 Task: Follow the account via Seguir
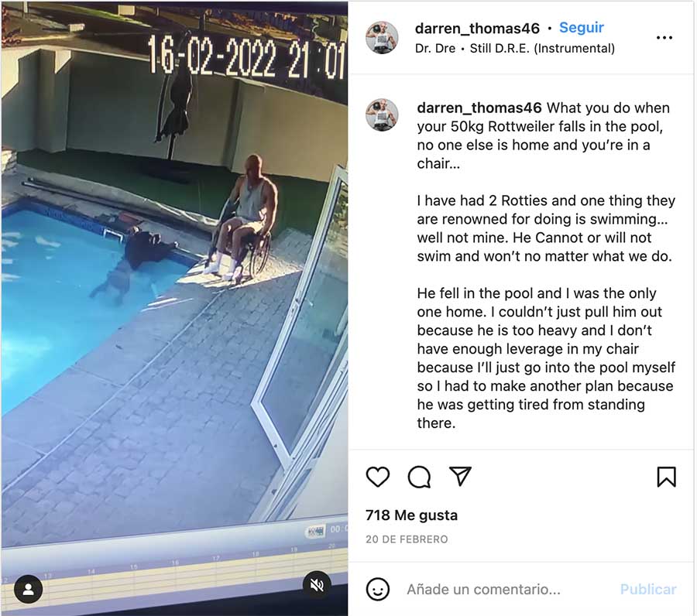pos(582,28)
